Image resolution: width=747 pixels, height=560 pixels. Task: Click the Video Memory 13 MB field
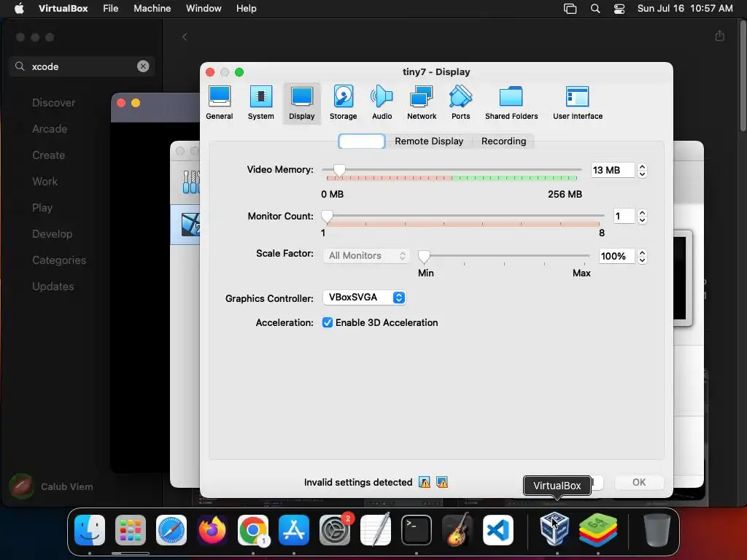pyautogui.click(x=613, y=170)
